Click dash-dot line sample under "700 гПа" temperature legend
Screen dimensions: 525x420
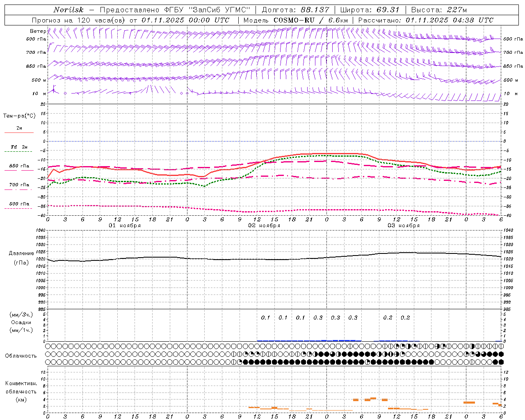(18, 189)
